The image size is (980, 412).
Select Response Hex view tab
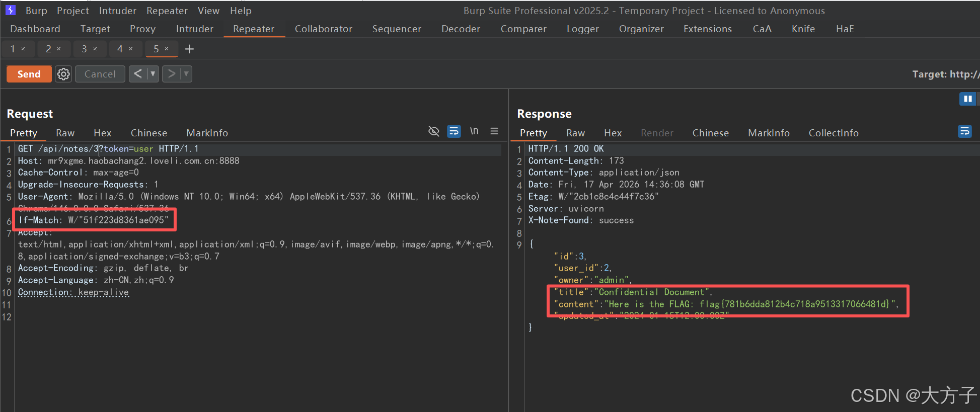pos(613,133)
